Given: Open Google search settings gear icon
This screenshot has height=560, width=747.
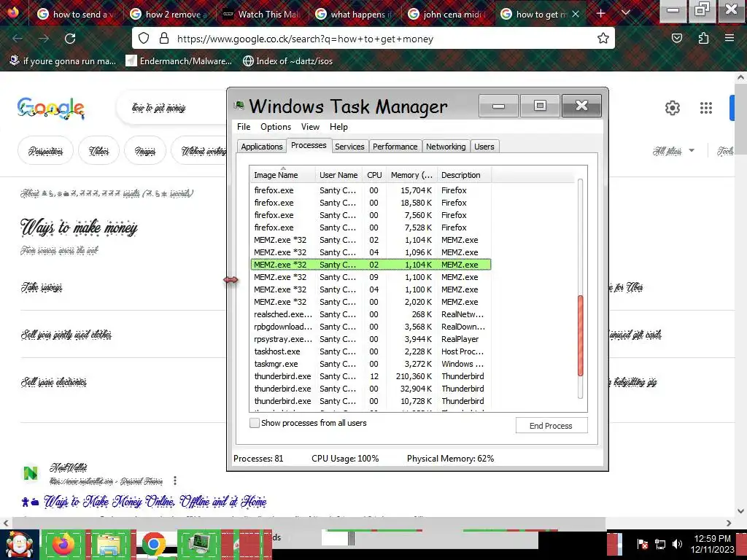Looking at the screenshot, I should (x=672, y=108).
